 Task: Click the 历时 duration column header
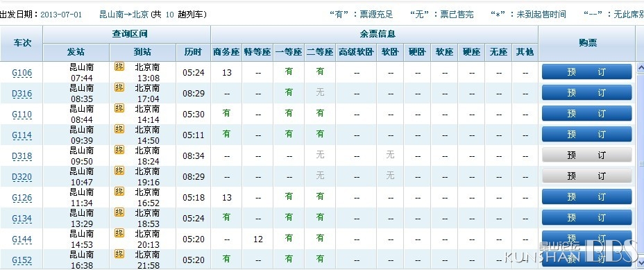point(193,53)
